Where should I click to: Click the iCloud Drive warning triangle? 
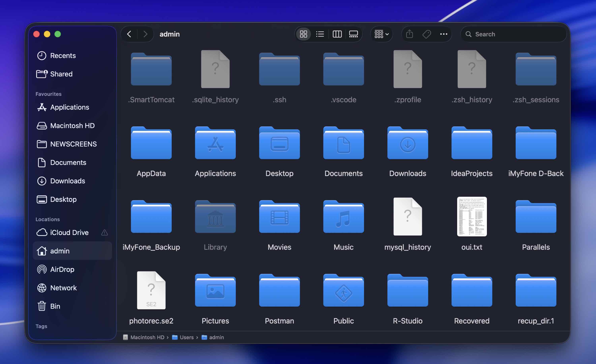pyautogui.click(x=104, y=233)
